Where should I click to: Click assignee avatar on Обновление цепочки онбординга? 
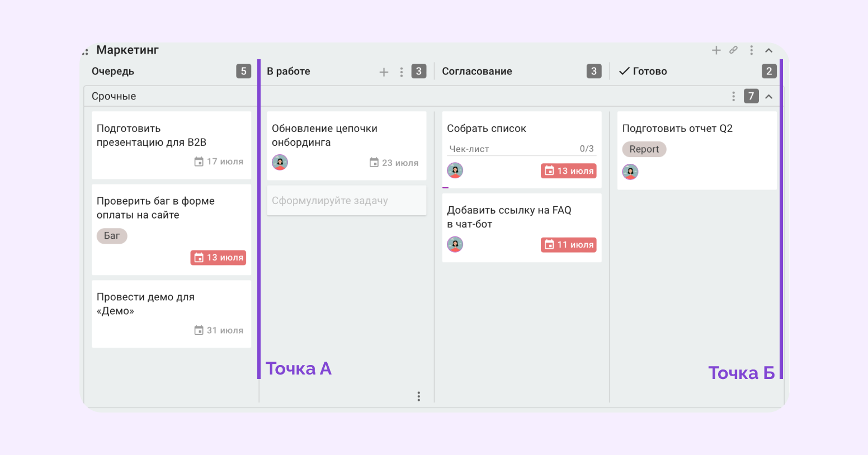pyautogui.click(x=280, y=162)
